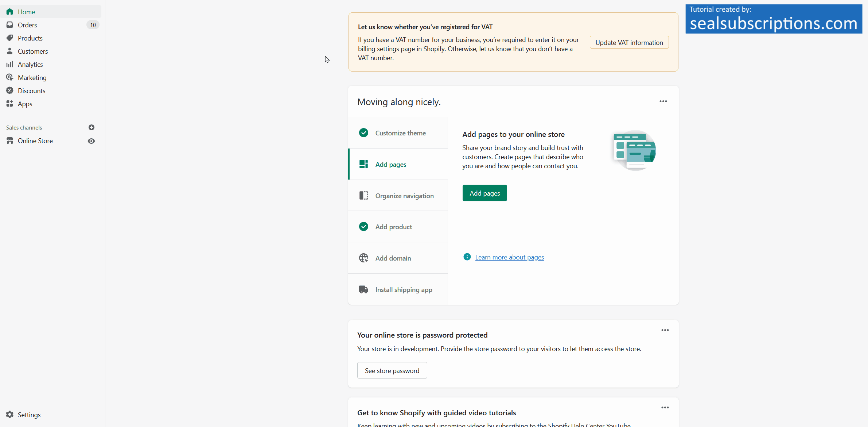Click the Add pages button

click(x=484, y=193)
